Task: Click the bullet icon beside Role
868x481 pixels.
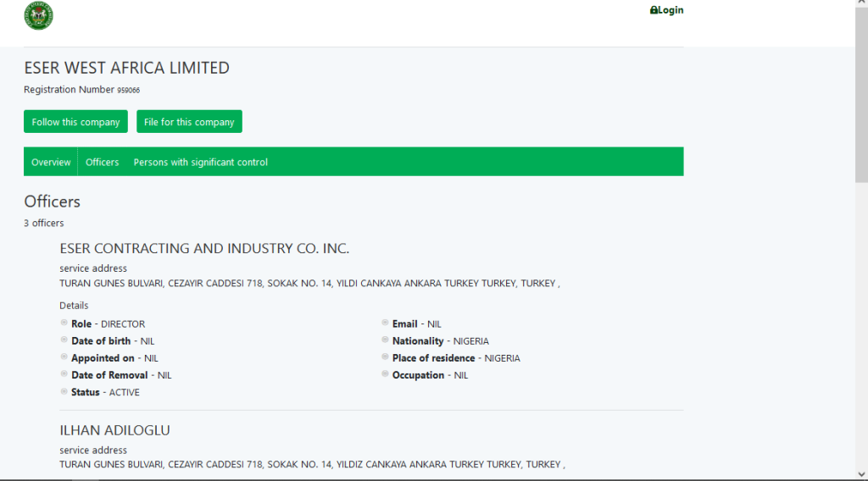Action: click(64, 323)
